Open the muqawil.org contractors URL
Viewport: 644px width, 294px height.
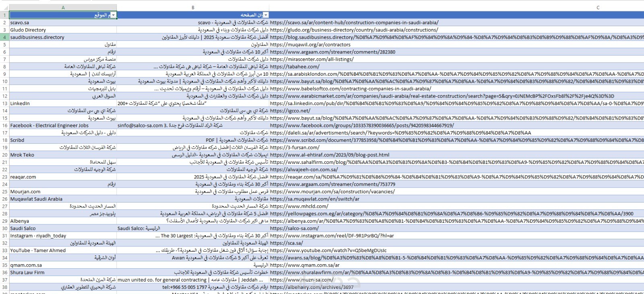pos(310,45)
